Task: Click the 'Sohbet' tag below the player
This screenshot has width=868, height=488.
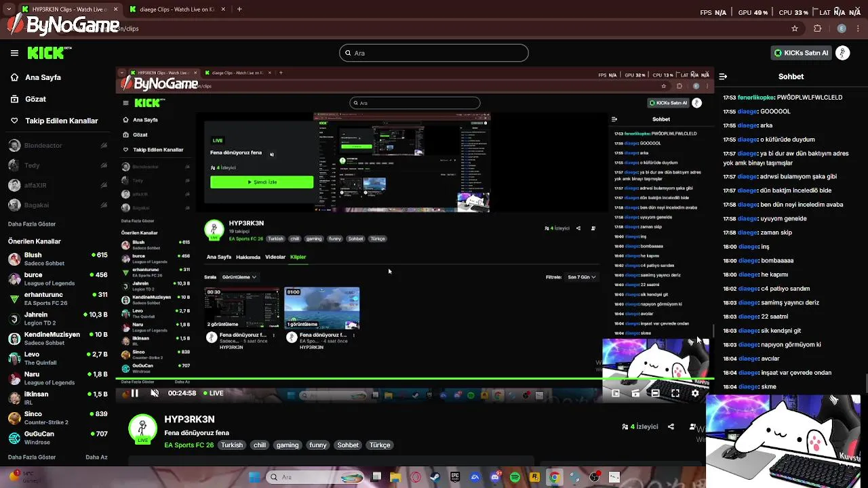Action: click(348, 445)
